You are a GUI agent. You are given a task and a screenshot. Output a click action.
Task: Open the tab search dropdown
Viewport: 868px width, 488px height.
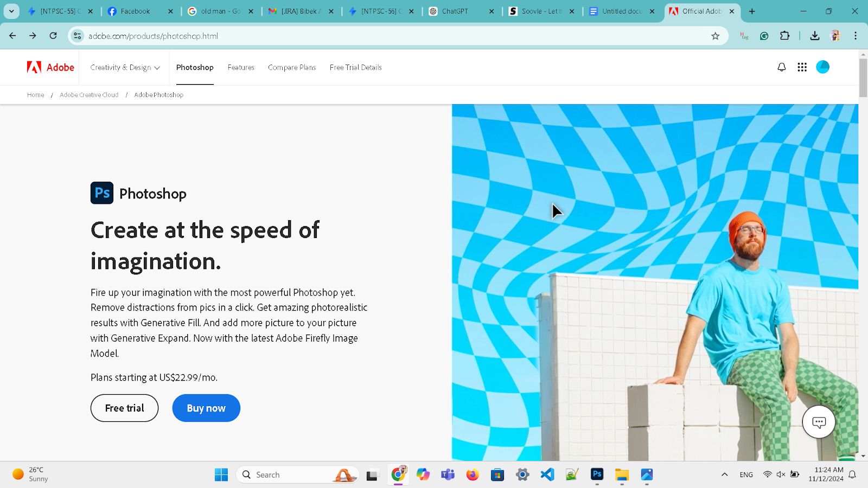point(11,11)
